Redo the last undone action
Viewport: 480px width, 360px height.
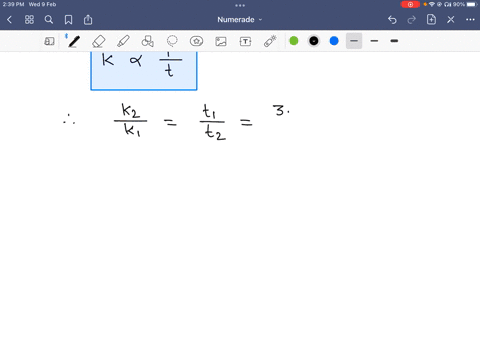tap(412, 20)
